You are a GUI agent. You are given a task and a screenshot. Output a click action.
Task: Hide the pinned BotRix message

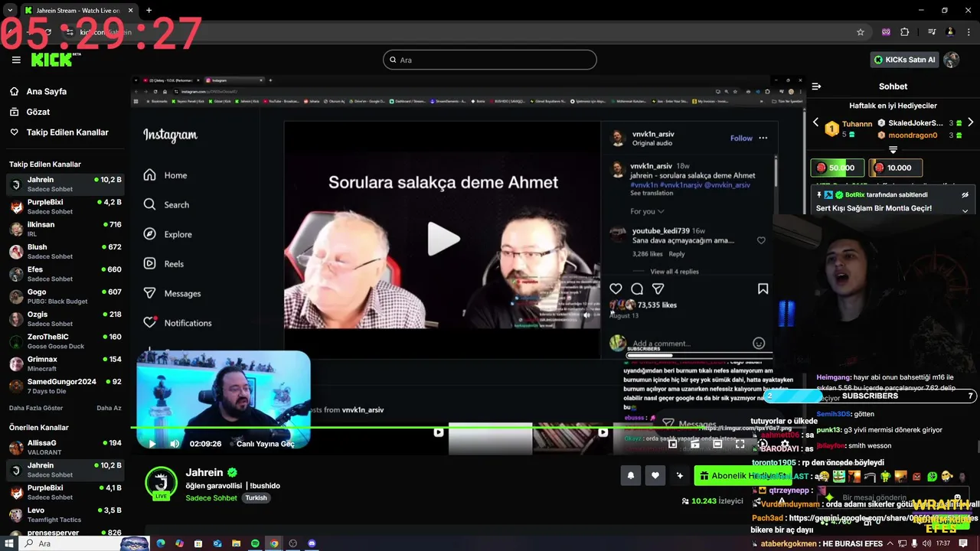click(x=965, y=195)
